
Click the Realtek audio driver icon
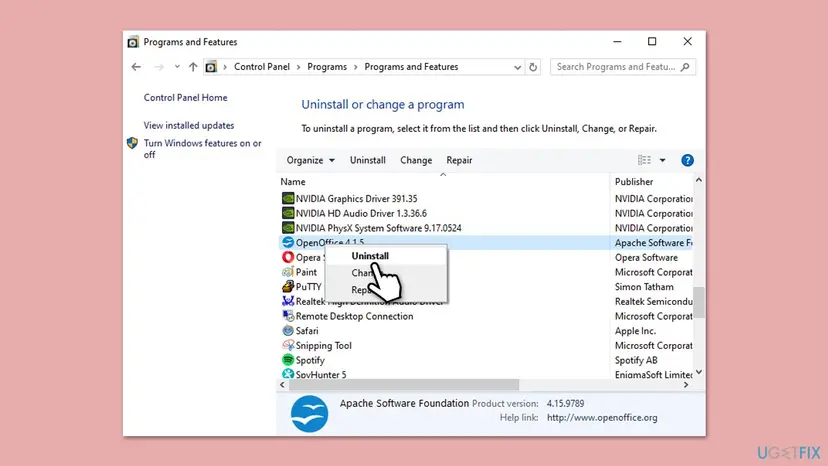[288, 301]
